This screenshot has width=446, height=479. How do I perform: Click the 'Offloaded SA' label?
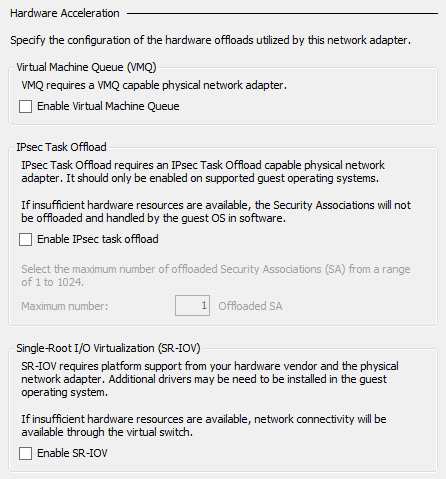tap(250, 306)
